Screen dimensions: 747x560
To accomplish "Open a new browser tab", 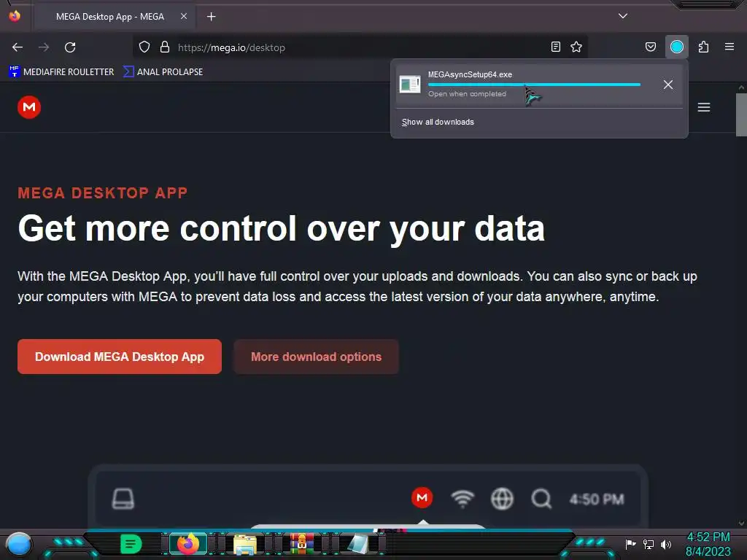I will pyautogui.click(x=212, y=17).
